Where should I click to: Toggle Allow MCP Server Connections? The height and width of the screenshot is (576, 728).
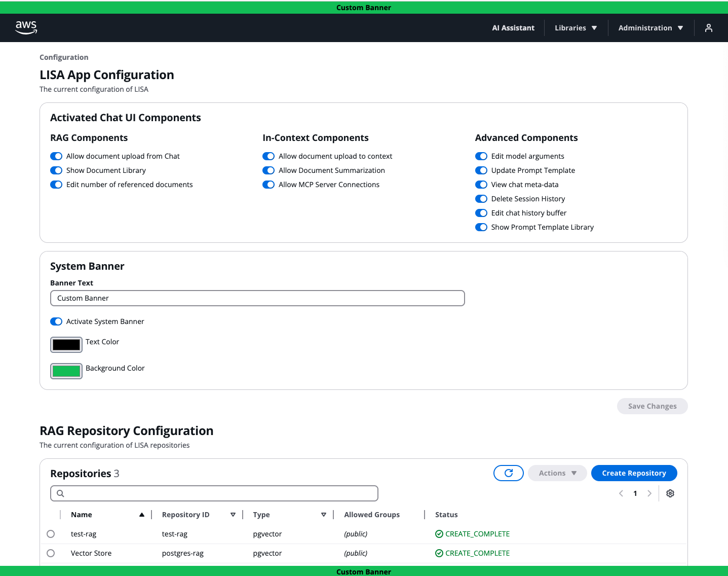pos(269,185)
